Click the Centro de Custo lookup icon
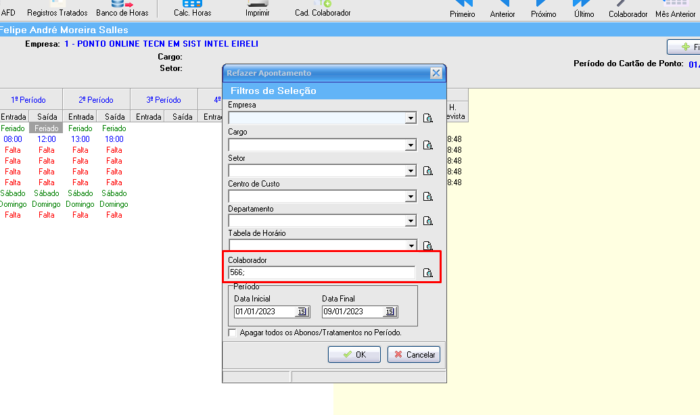This screenshot has height=415, width=700. coord(428,197)
